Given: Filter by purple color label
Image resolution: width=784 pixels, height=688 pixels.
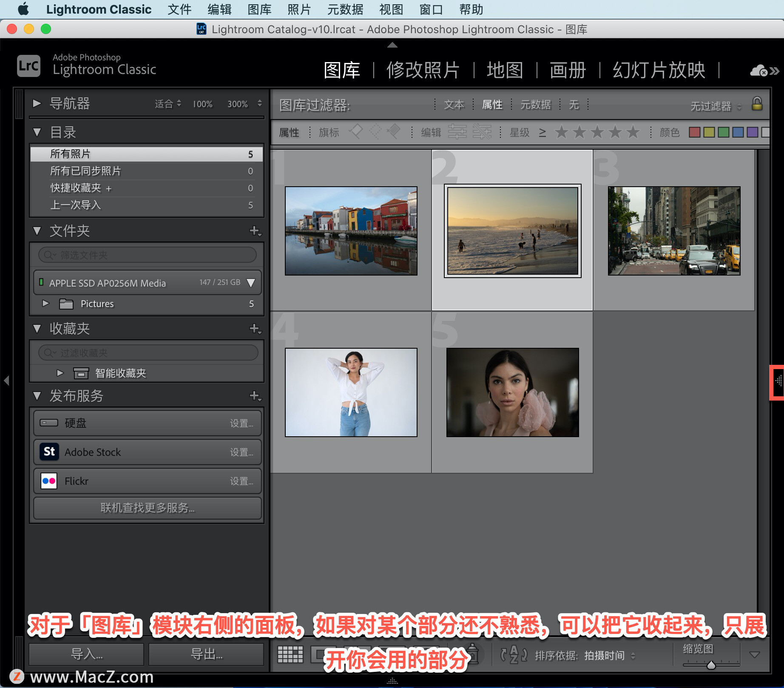Looking at the screenshot, I should [x=753, y=132].
